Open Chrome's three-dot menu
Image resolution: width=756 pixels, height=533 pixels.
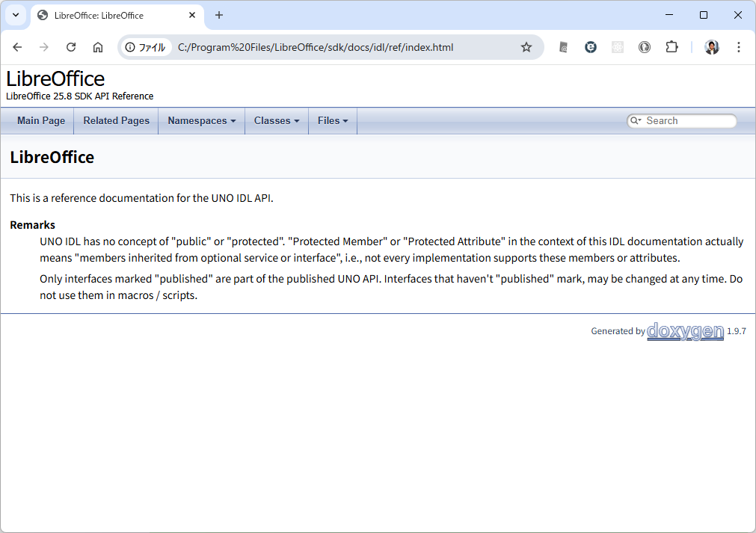(x=739, y=47)
